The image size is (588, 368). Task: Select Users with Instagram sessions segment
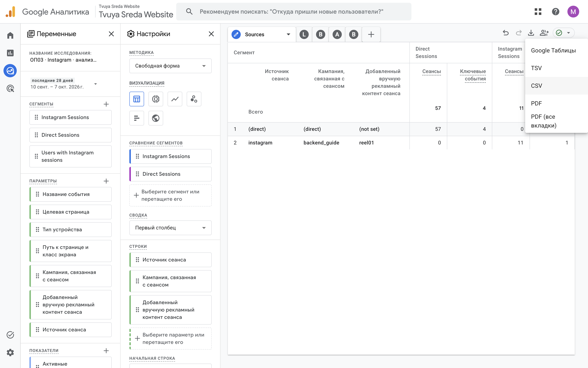point(70,156)
